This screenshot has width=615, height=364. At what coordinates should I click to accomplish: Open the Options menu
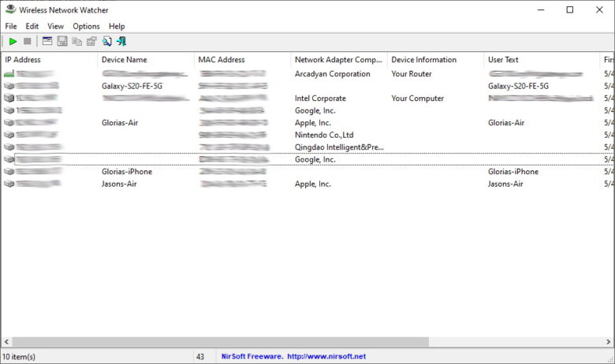pyautogui.click(x=86, y=26)
